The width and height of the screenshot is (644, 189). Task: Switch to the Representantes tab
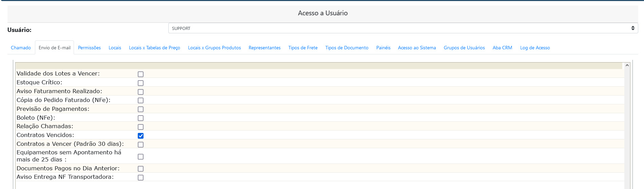(264, 48)
